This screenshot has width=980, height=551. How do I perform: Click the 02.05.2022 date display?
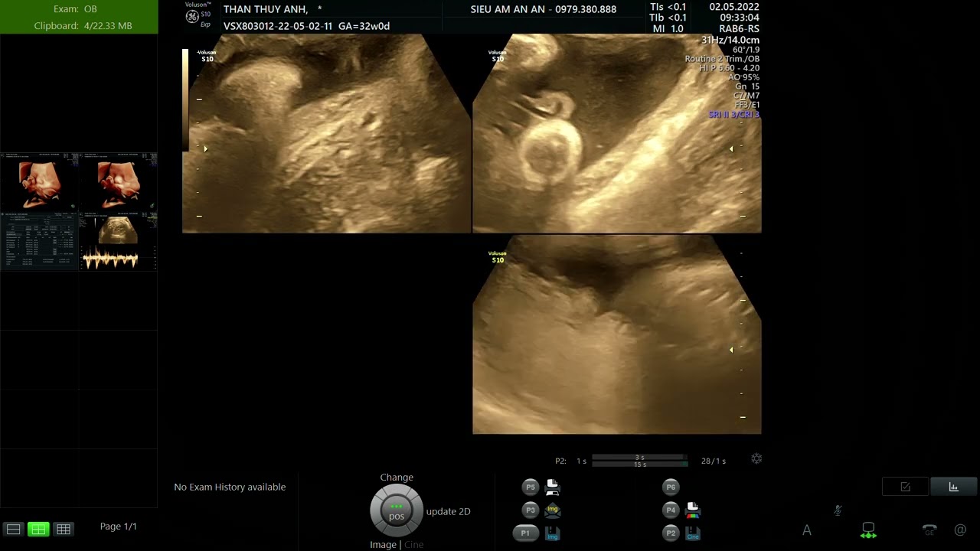[x=734, y=7]
